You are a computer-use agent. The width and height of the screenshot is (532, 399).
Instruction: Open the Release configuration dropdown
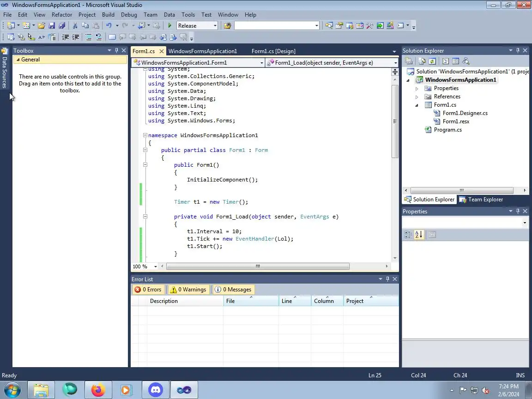pos(215,25)
